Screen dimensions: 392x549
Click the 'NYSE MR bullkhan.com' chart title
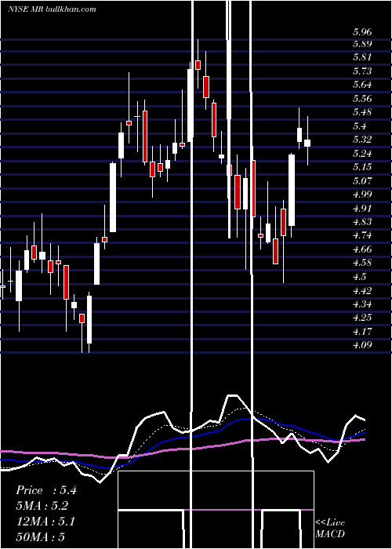52,9
